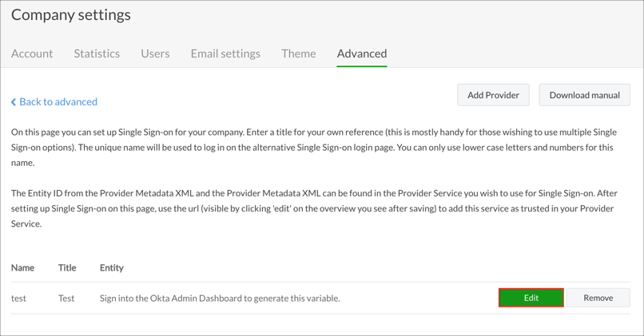644x336 pixels.
Task: Select the Theme tab
Action: [x=298, y=53]
